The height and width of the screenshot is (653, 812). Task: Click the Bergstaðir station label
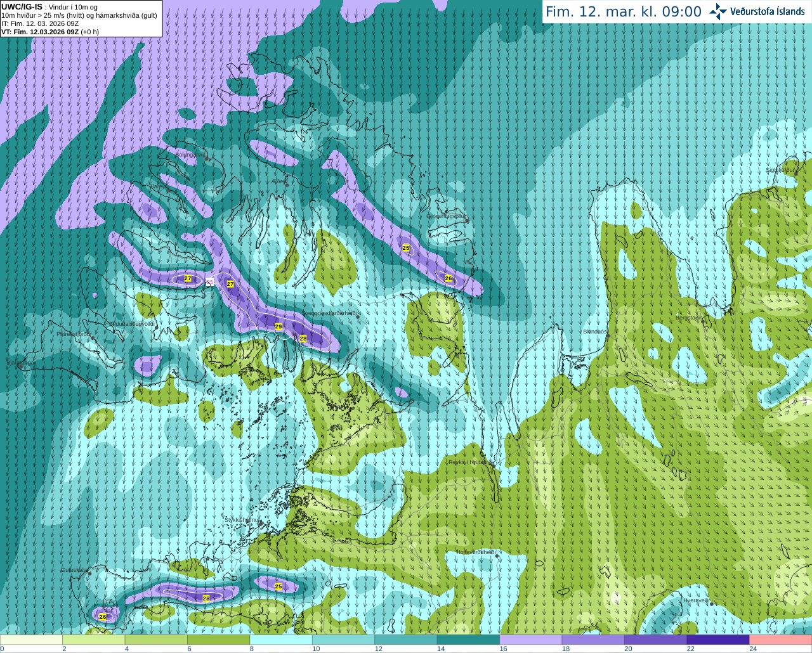(690, 317)
